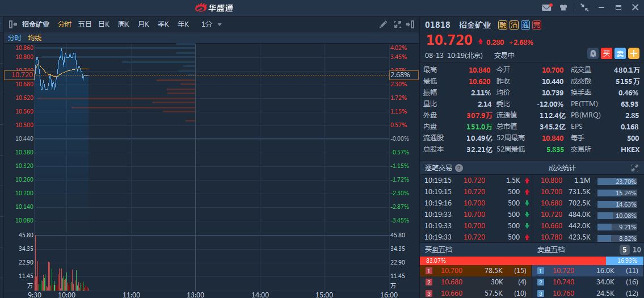The width and height of the screenshot is (644, 298).
Task: Select bid row 1 at 10.700
Action: point(475,270)
